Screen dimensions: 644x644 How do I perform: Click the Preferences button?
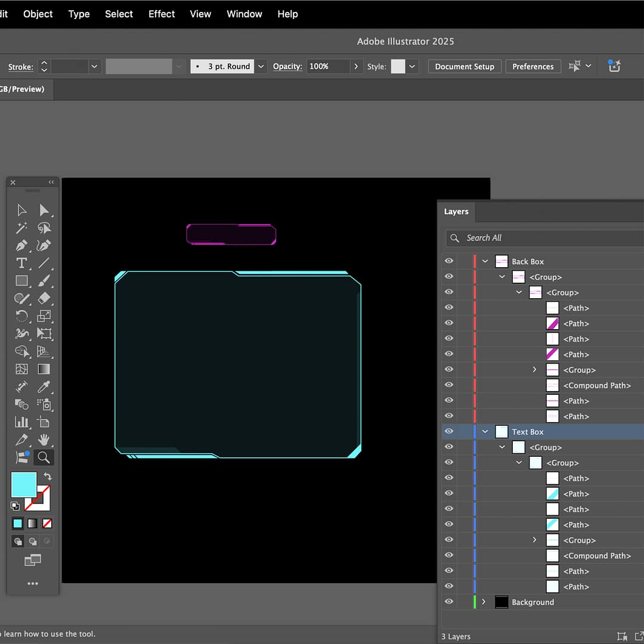click(532, 66)
